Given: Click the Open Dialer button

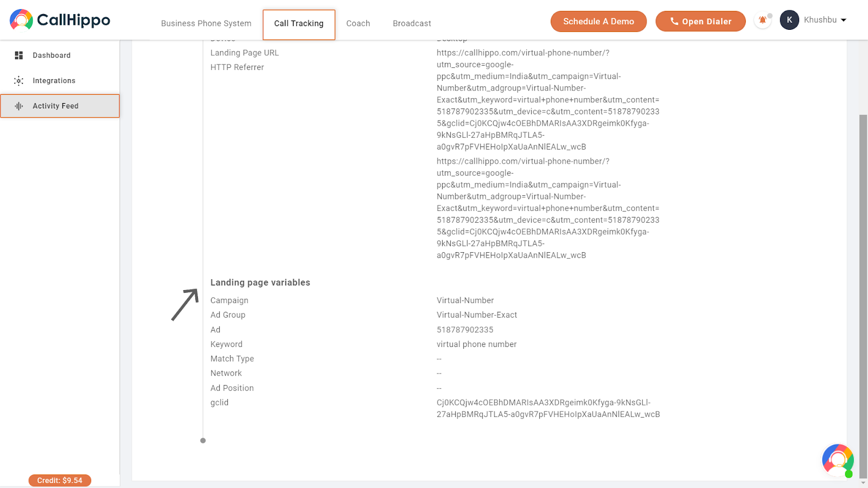Looking at the screenshot, I should (x=700, y=22).
